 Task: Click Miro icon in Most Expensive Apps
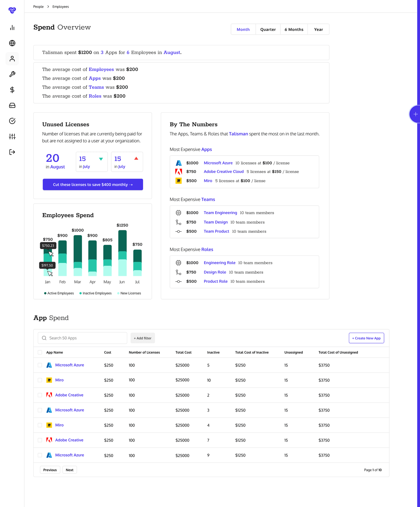178,181
